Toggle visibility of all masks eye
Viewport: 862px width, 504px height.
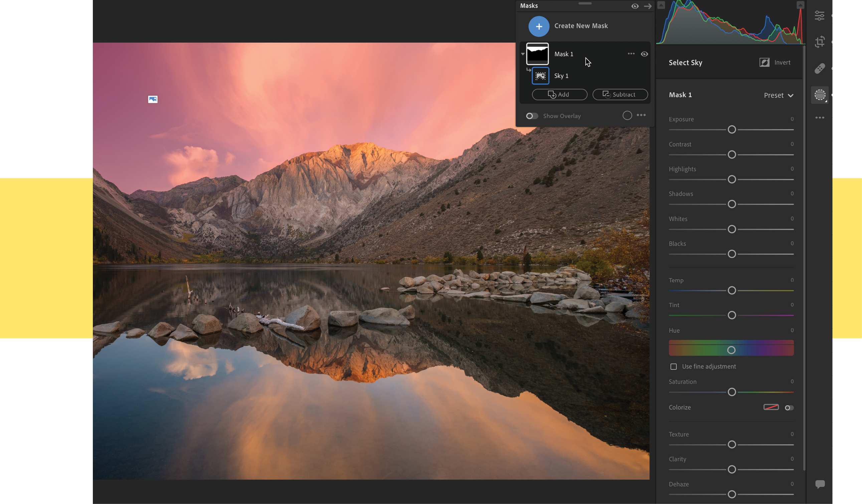coord(635,6)
